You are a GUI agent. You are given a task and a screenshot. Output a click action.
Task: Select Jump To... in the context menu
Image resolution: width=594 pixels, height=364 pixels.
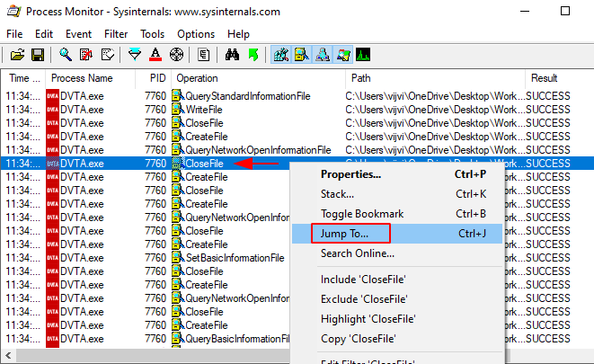[x=397, y=234]
